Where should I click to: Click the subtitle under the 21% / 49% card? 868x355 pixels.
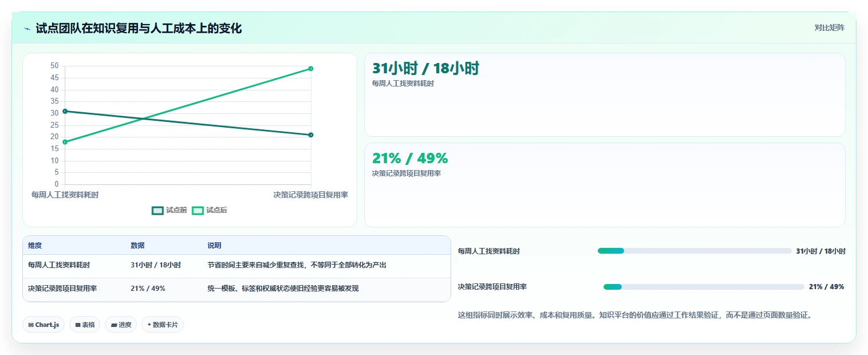coord(407,173)
